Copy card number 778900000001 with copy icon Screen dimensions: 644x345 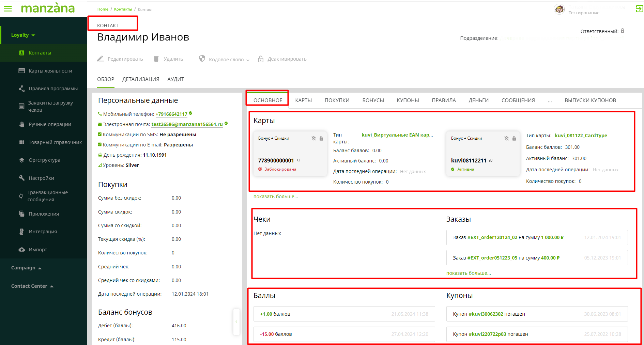[298, 160]
